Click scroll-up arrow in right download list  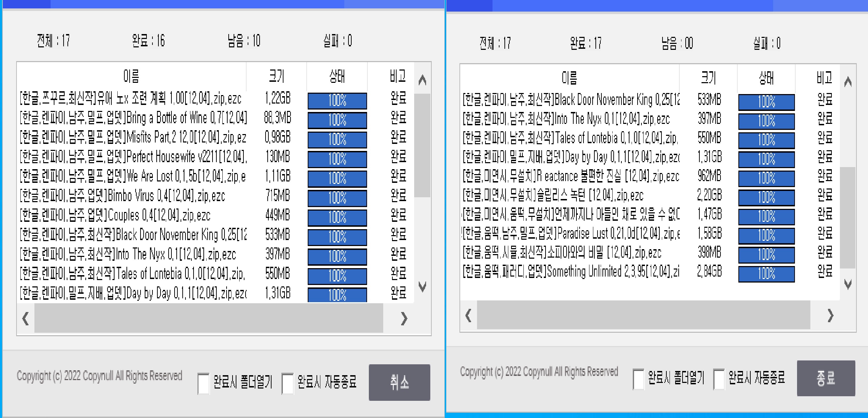pos(848,82)
